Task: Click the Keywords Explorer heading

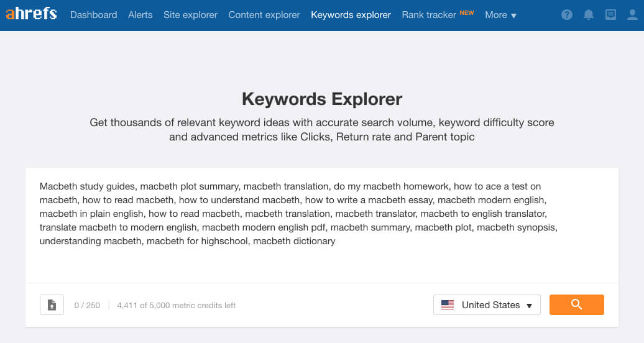Action: pyautogui.click(x=322, y=99)
